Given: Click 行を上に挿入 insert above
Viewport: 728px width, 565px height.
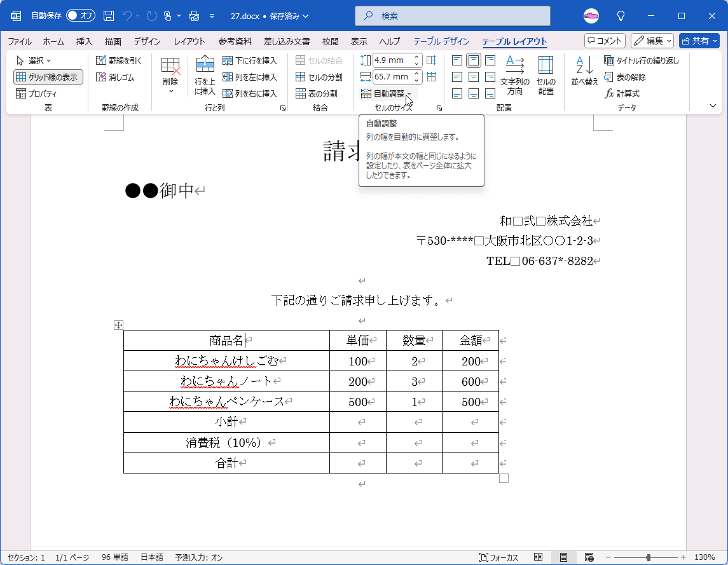Looking at the screenshot, I should click(205, 75).
